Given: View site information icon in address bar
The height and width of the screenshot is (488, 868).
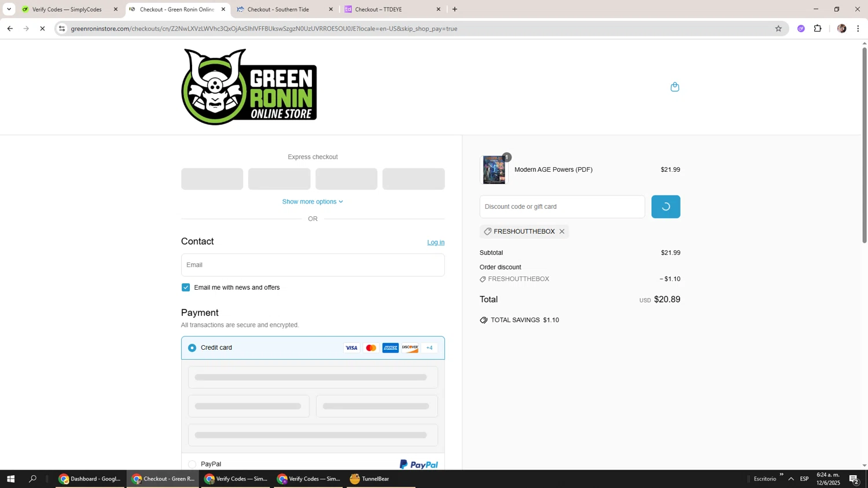Looking at the screenshot, I should coord(62,28).
